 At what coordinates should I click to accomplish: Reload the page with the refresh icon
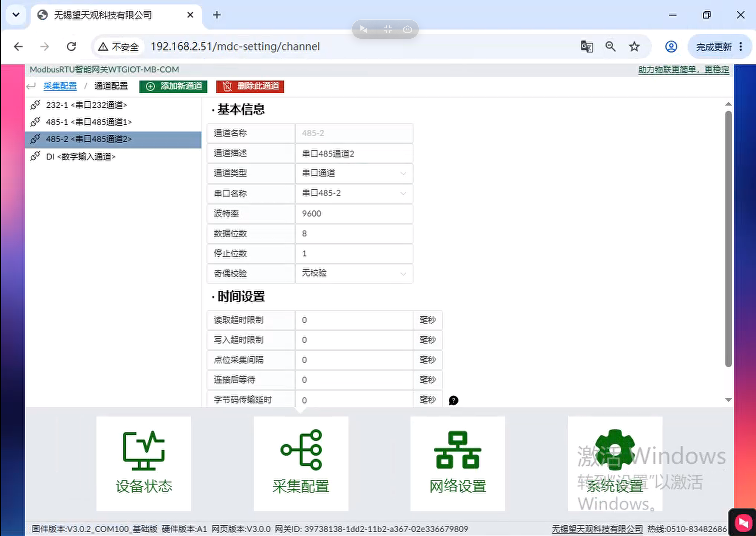(71, 46)
